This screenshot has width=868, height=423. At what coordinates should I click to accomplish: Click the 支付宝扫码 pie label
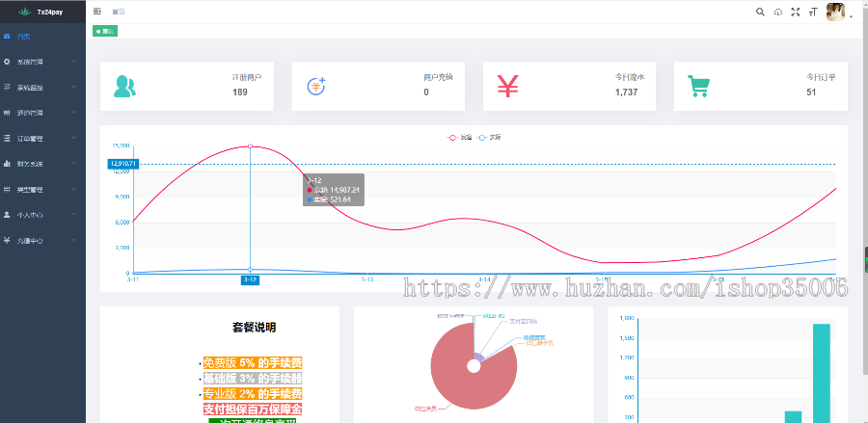(523, 321)
